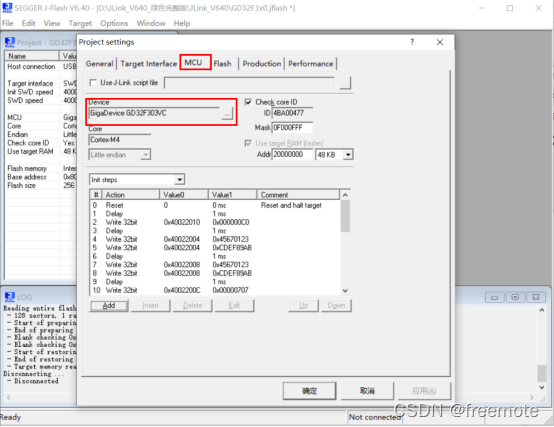Minimize the LOG window
Screen dimensions: 554x427
point(495,297)
